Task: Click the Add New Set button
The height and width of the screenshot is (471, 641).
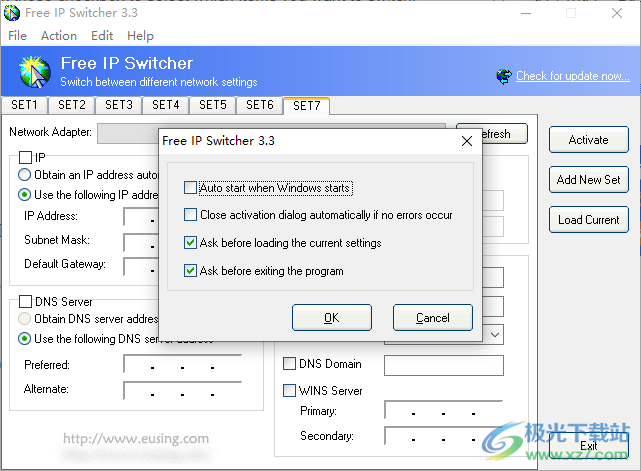Action: [589, 179]
